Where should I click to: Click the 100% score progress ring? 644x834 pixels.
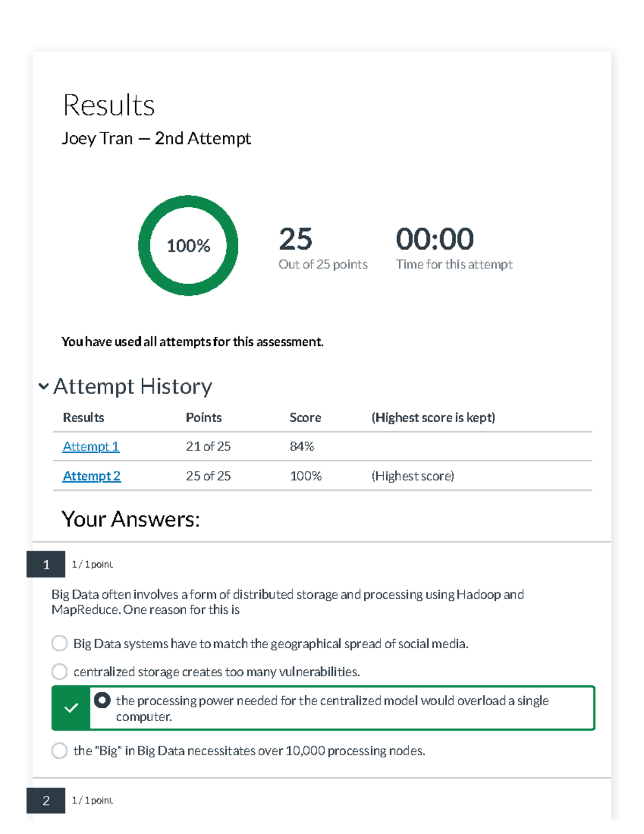[x=188, y=245]
